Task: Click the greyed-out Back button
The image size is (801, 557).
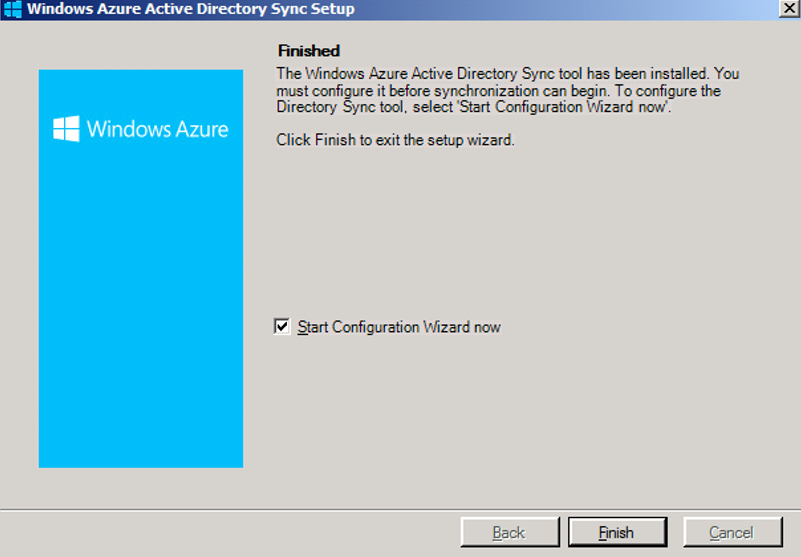Action: pos(508,533)
